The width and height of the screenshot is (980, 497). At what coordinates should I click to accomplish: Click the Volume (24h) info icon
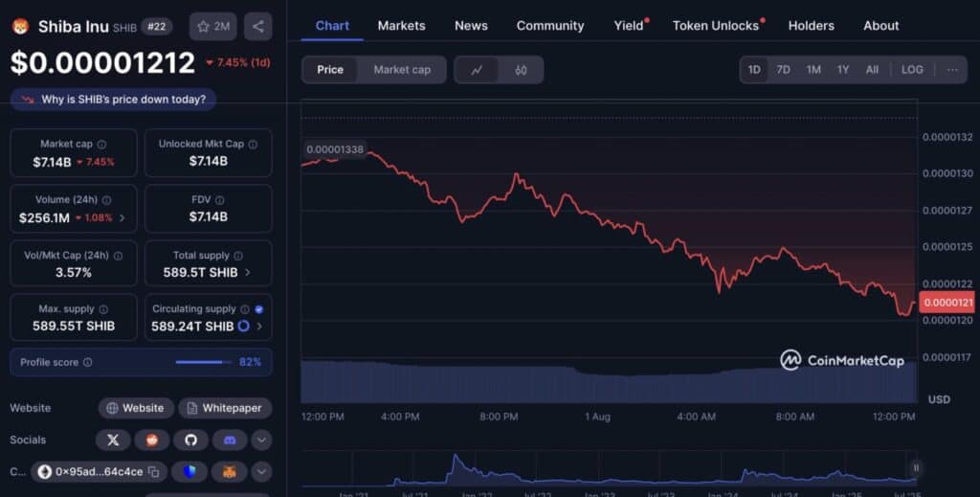coord(107,200)
